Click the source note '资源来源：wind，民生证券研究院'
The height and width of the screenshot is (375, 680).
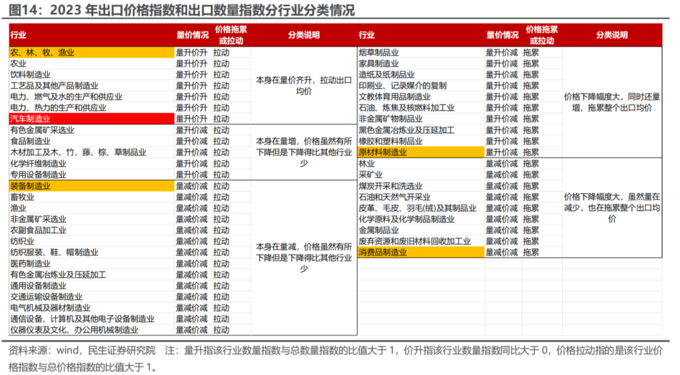[x=82, y=350]
